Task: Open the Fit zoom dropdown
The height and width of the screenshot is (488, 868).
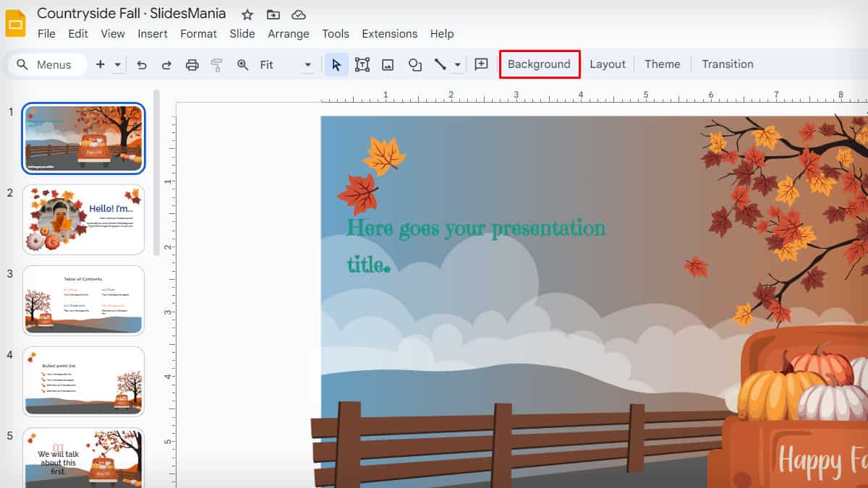Action: coord(307,64)
